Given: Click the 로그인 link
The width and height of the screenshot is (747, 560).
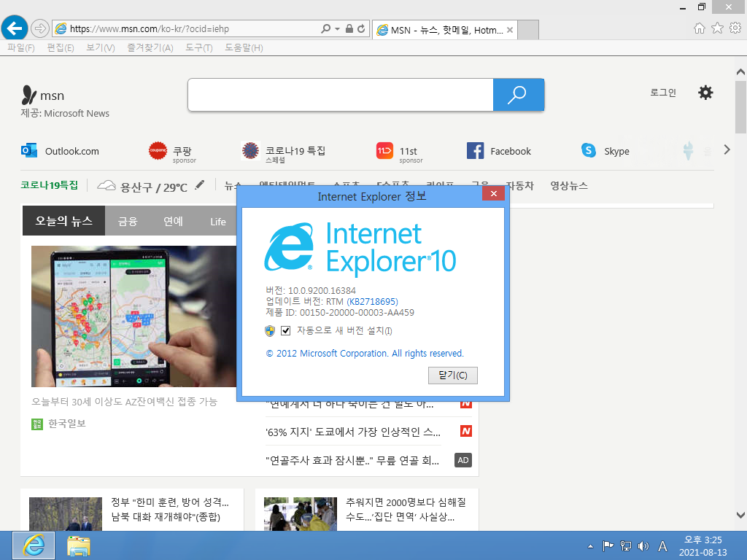Looking at the screenshot, I should tap(663, 93).
